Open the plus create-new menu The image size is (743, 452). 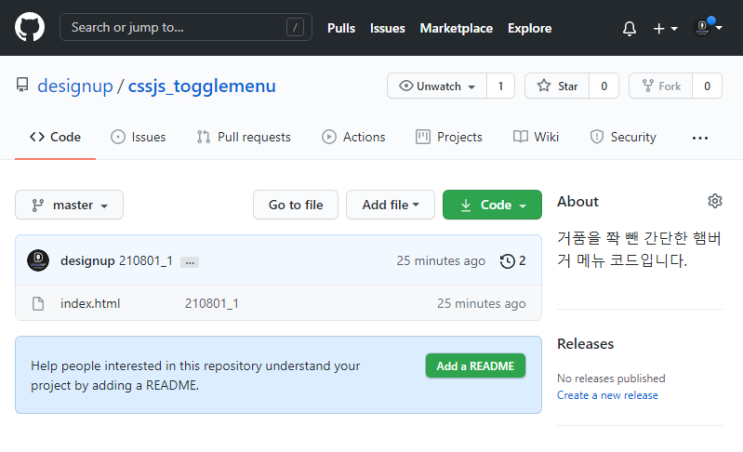point(665,28)
